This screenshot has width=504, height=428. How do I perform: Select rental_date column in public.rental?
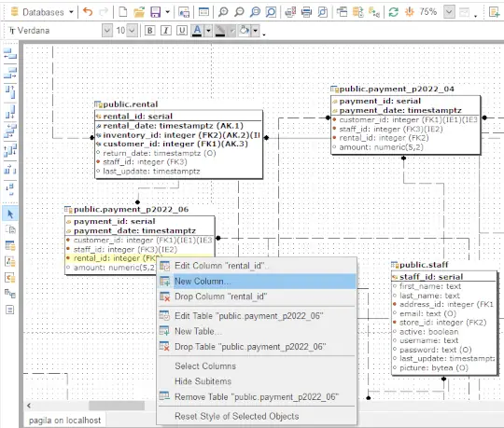178,126
